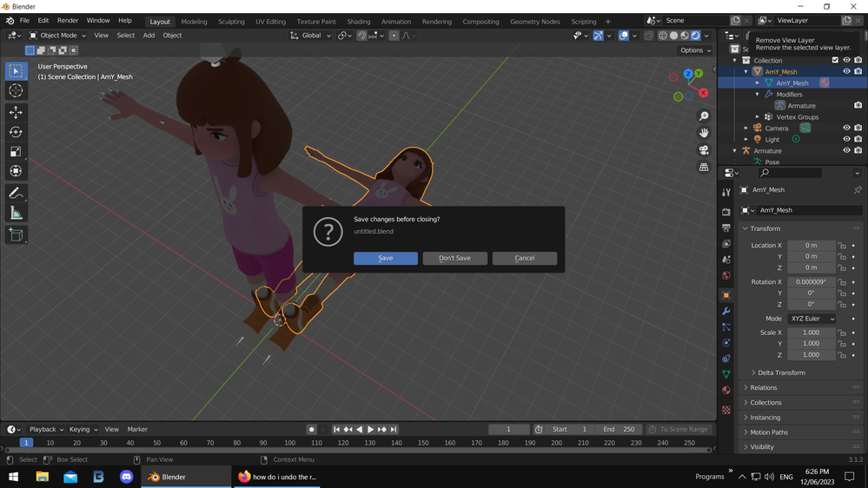Click the Scale X value field
Viewport: 868px width, 488px height.
811,333
